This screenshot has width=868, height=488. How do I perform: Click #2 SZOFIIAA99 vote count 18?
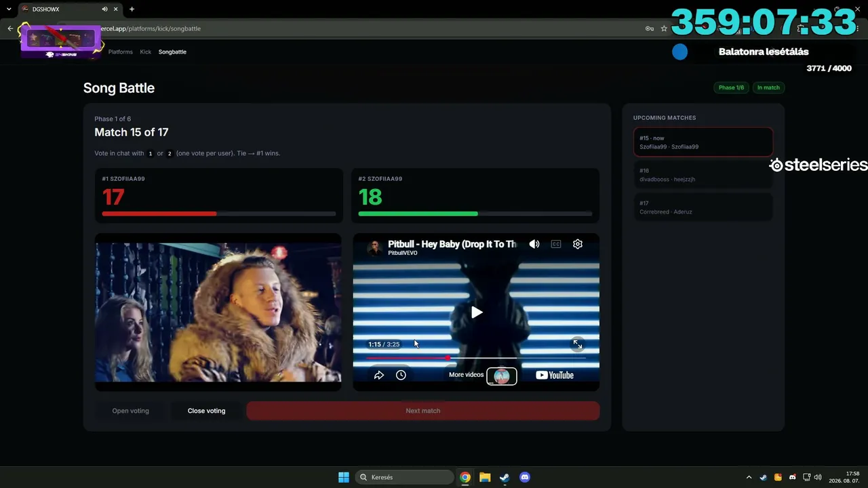(370, 197)
